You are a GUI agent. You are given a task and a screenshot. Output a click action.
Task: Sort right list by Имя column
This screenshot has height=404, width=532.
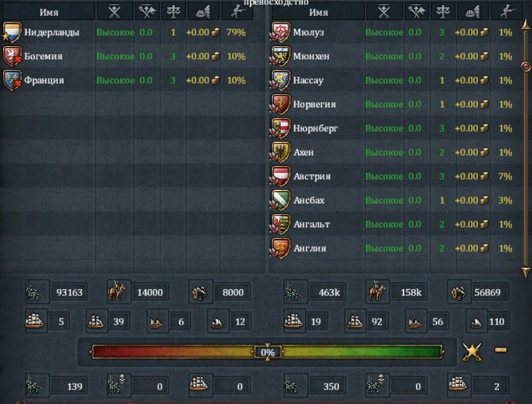(x=318, y=12)
